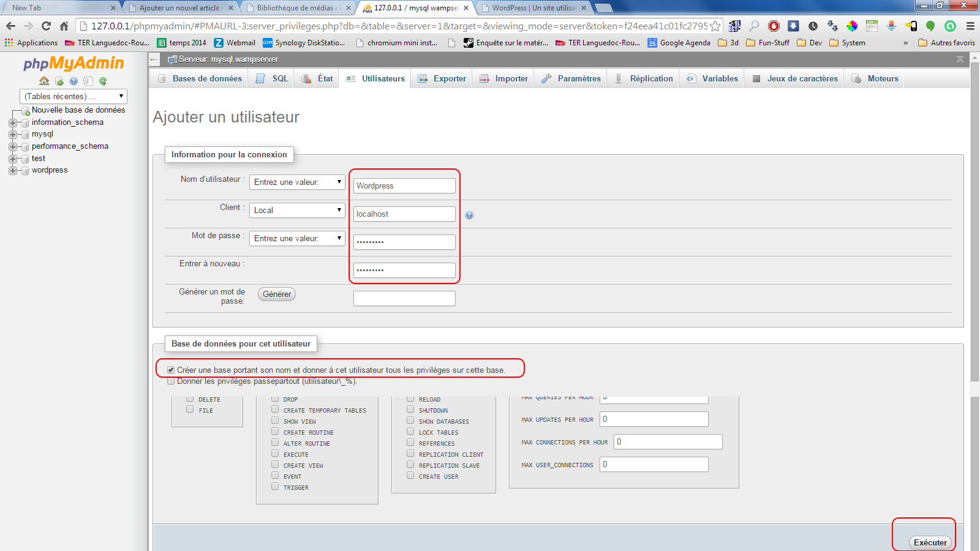Open the Chrome hamburger menu

point(970,26)
